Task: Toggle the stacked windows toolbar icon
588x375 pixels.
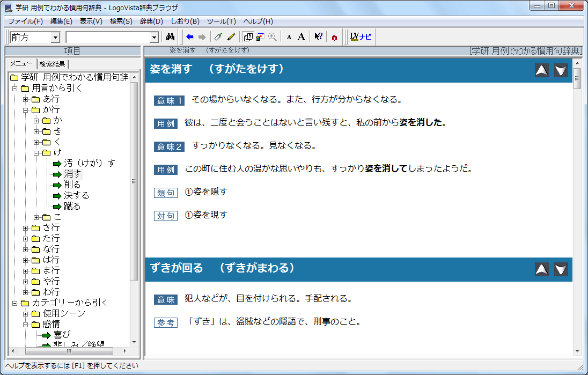Action: [x=248, y=37]
